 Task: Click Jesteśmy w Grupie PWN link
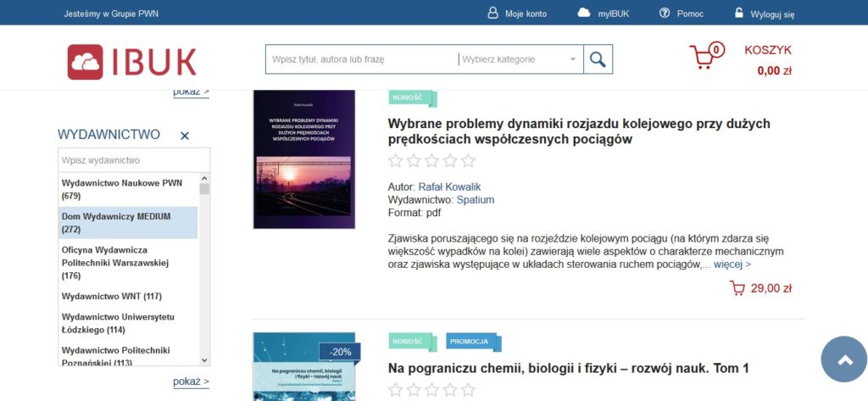111,14
